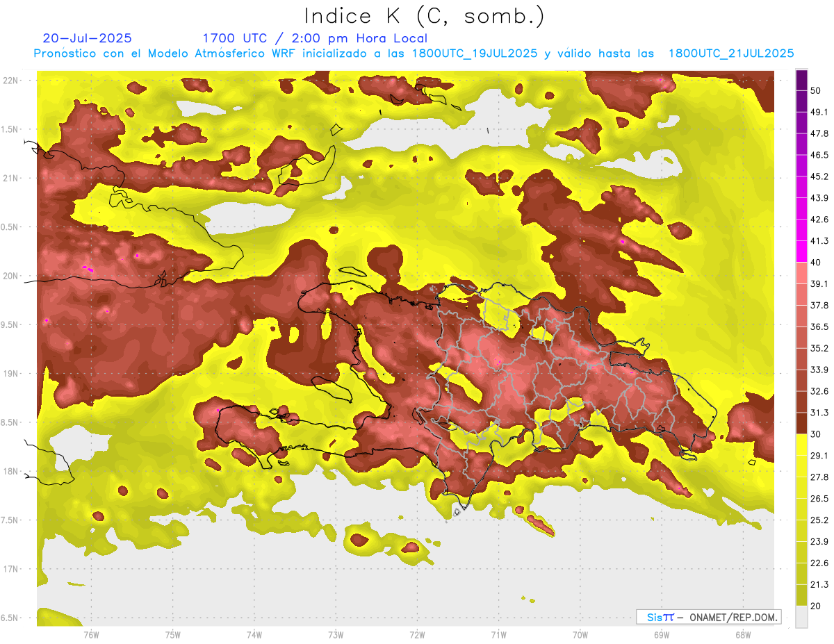This screenshot has width=834, height=644.
Task: Select the 19N latitude axis label
Action: [x=13, y=373]
